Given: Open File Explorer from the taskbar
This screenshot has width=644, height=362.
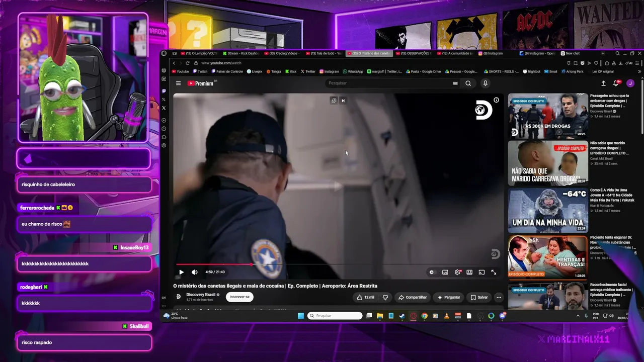Looking at the screenshot, I should click(380, 316).
